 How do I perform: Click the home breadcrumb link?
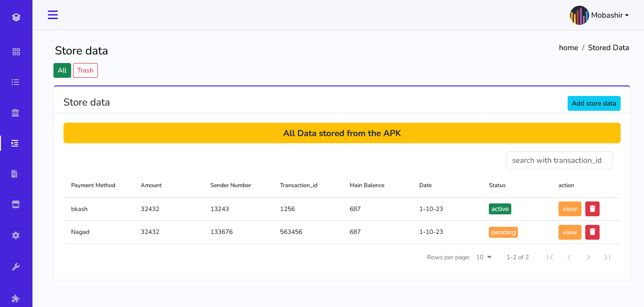(569, 48)
